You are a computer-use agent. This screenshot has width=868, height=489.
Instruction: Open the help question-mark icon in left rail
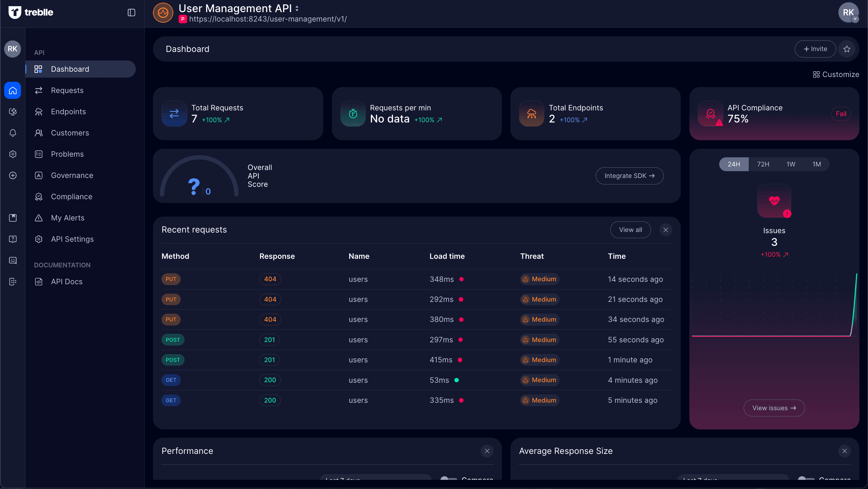point(12,239)
